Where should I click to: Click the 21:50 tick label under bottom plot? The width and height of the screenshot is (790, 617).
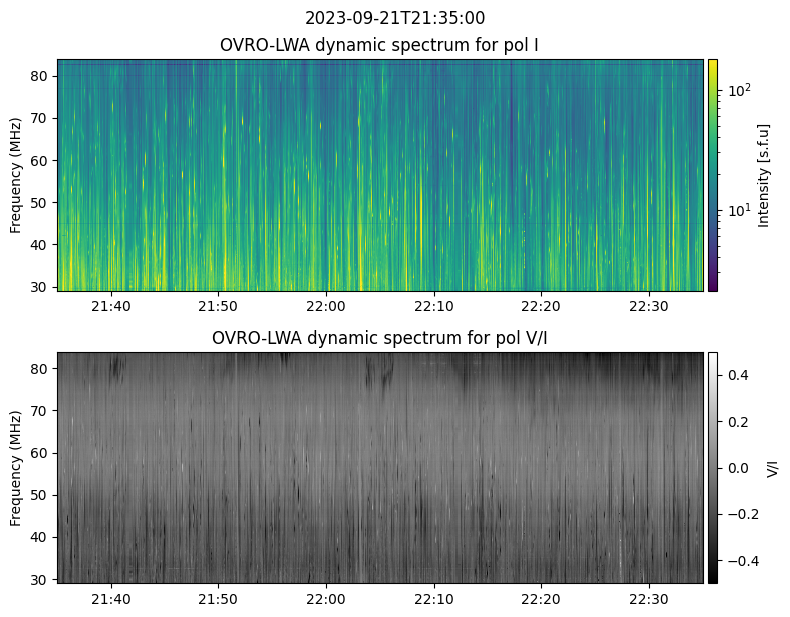(218, 598)
